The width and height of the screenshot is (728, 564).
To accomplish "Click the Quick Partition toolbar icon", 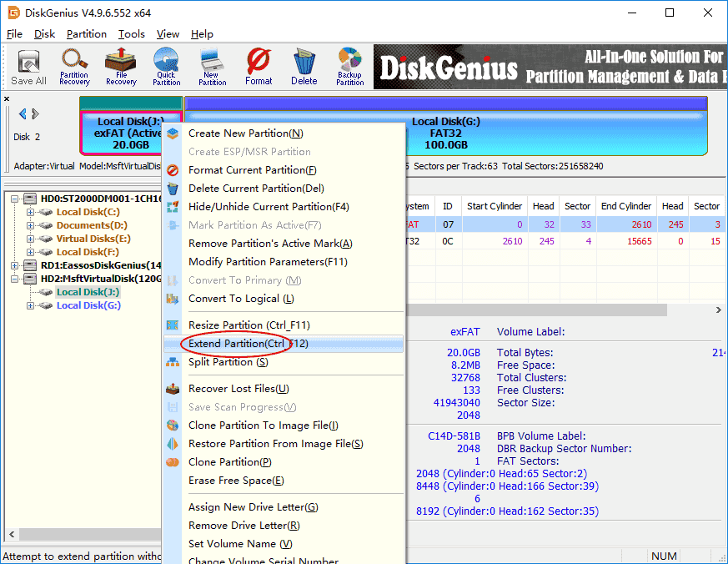I will (x=166, y=67).
